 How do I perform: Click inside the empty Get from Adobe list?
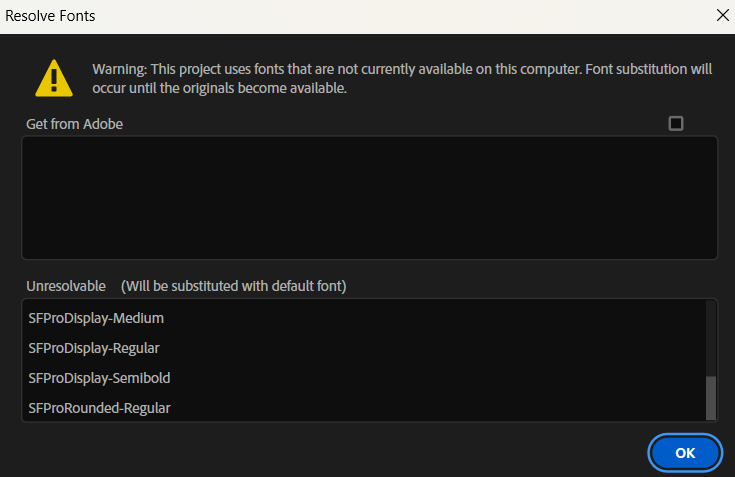click(x=368, y=198)
